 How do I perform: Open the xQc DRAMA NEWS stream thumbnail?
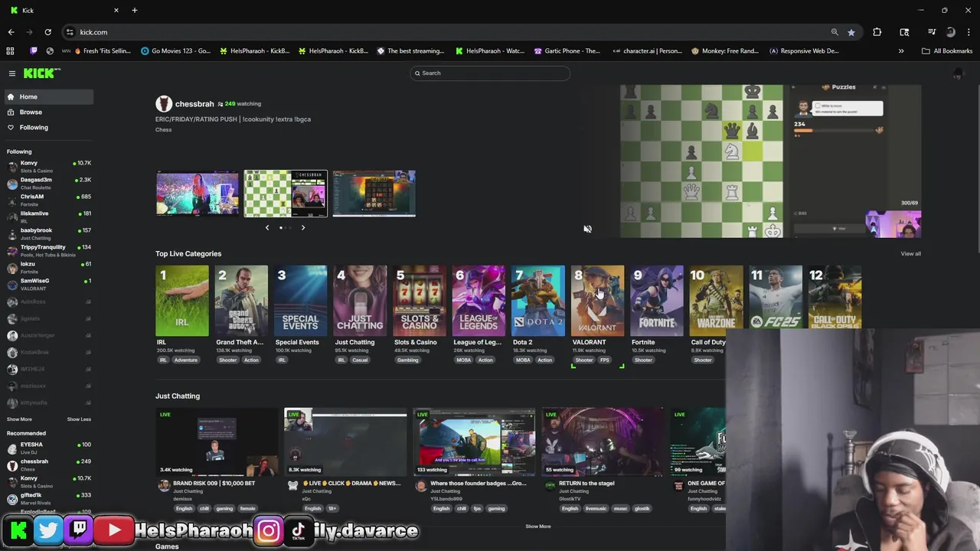pyautogui.click(x=345, y=442)
